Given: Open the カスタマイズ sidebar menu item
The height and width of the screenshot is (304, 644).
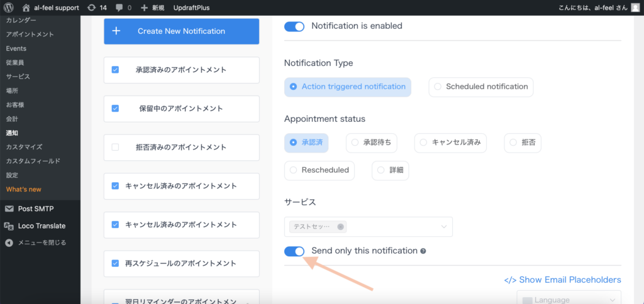Looking at the screenshot, I should 24,147.
